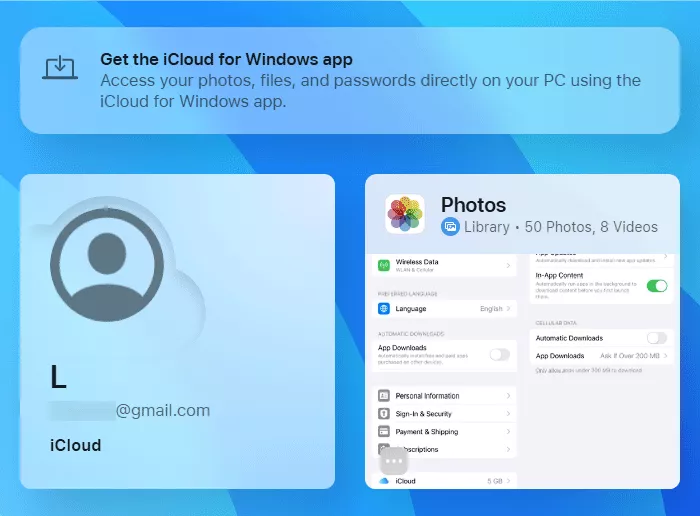
Task: Click the Photos settings screenshot thumbnail
Action: (x=522, y=371)
